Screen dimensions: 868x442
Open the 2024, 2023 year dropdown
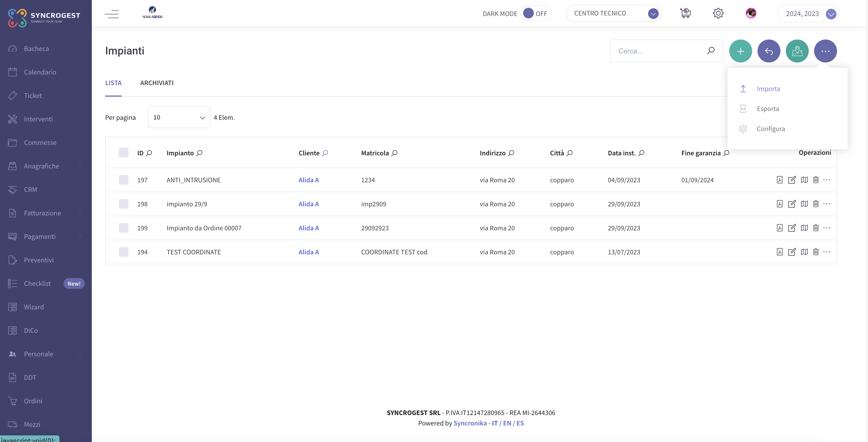pos(808,13)
